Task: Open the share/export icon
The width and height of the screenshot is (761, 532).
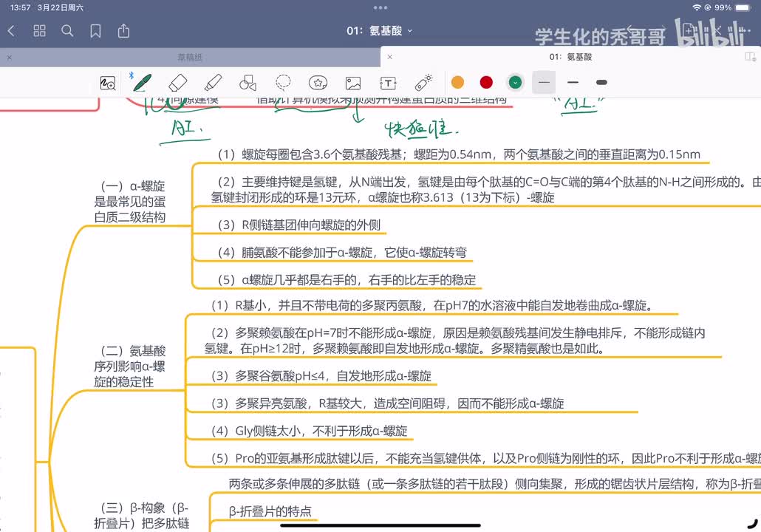Action: 124,31
